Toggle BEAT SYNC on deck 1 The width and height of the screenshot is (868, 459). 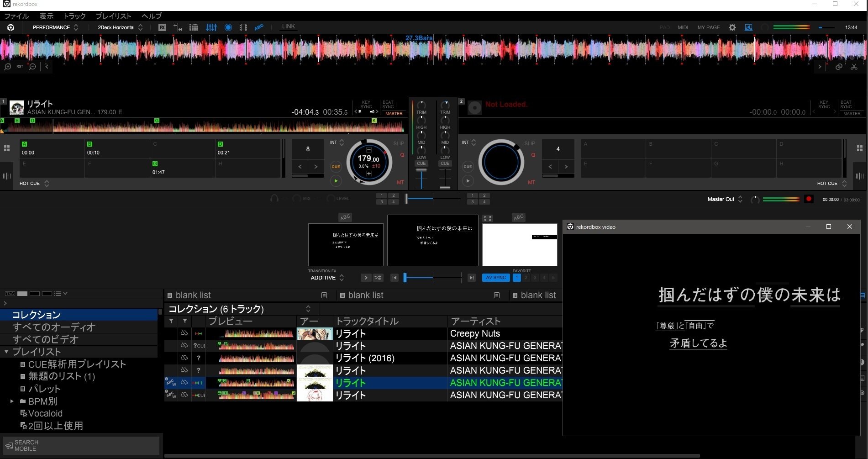388,105
